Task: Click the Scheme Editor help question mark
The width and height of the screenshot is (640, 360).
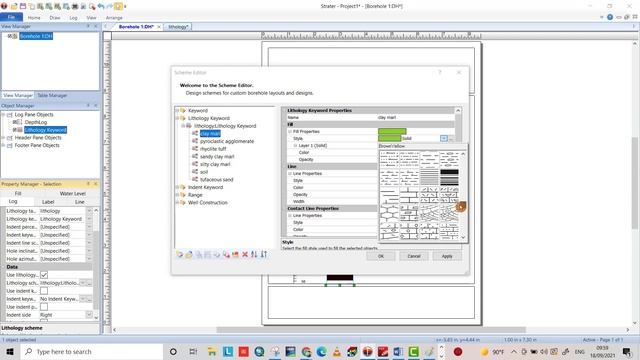Action: coord(440,72)
